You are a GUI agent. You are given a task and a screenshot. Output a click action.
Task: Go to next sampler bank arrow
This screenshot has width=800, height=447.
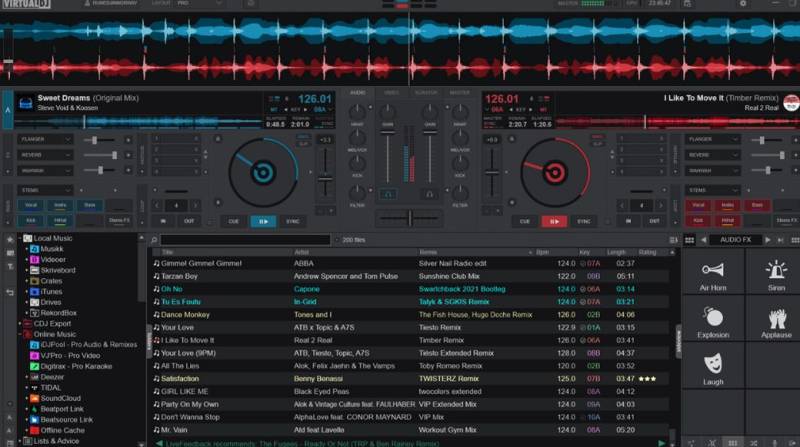pos(768,240)
